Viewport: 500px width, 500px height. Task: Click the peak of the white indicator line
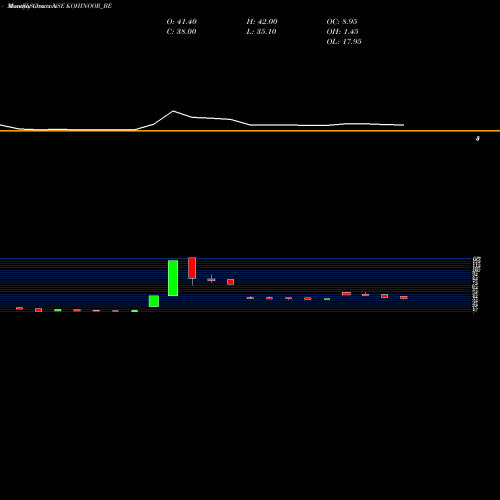click(173, 111)
